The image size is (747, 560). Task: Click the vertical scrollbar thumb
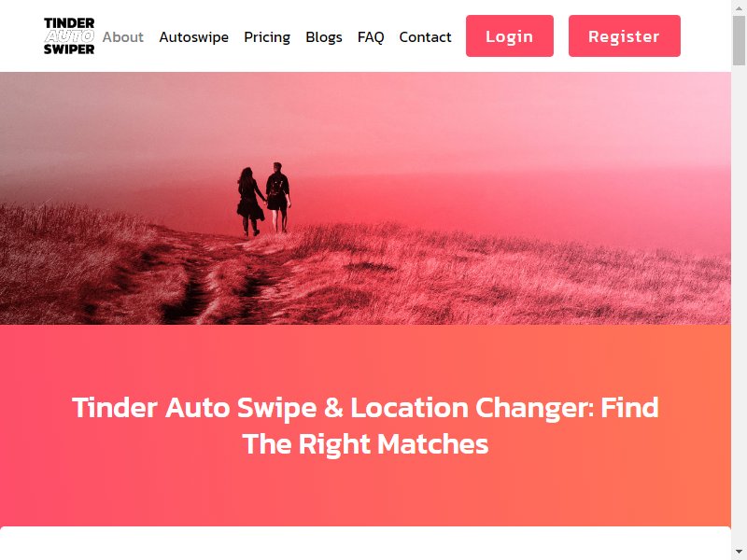pyautogui.click(x=739, y=40)
